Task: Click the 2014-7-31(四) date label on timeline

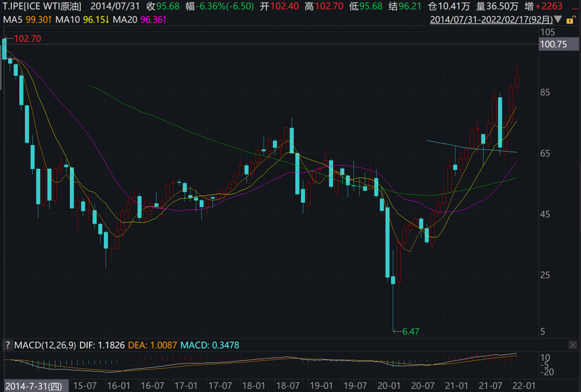Action: 34,386
